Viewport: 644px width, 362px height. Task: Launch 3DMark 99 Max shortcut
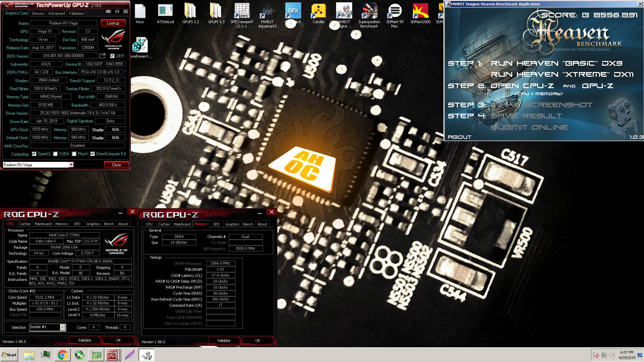394,16
